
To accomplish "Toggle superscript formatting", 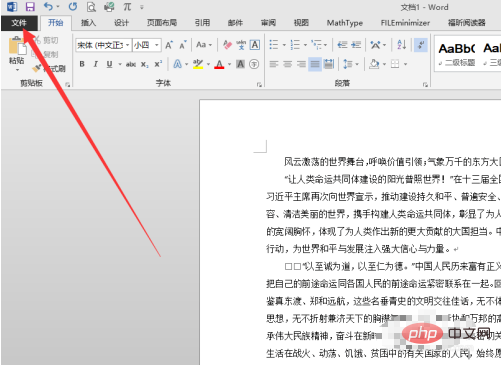I will coord(158,64).
